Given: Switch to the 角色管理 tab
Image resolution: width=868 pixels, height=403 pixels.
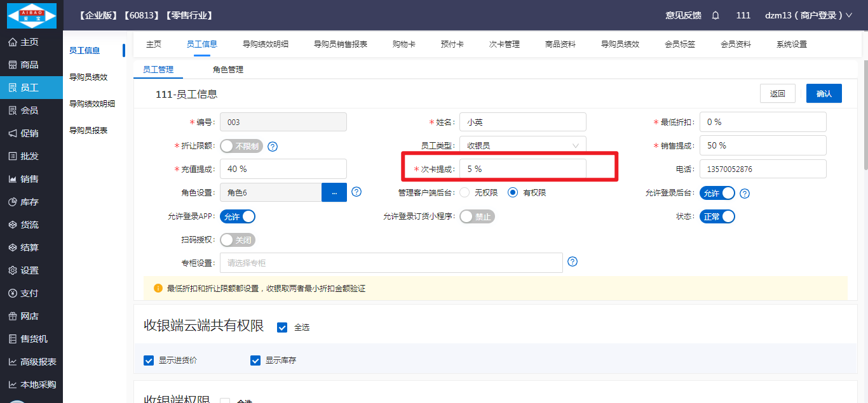Looking at the screenshot, I should tap(228, 70).
